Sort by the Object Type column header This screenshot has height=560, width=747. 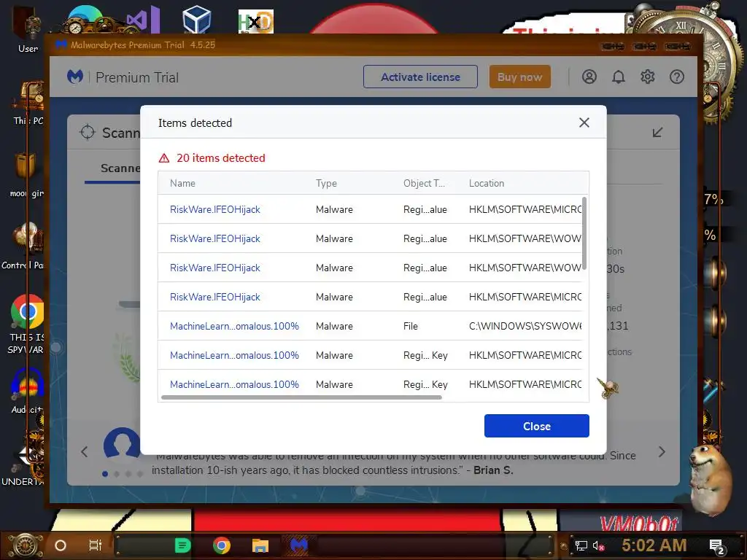point(424,183)
